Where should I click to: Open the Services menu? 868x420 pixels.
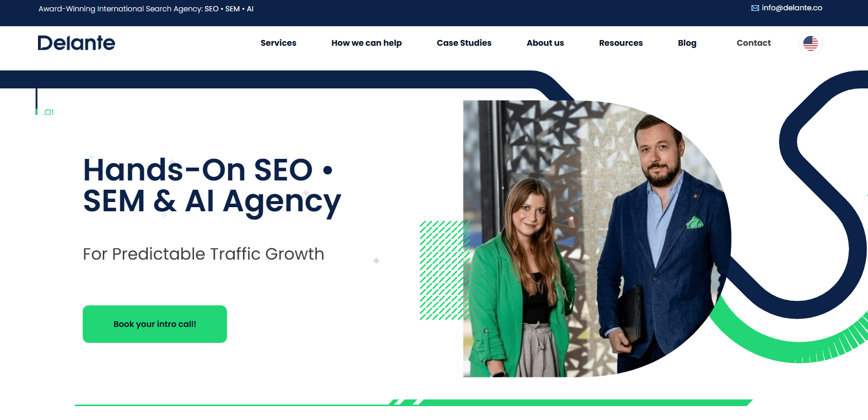[278, 43]
